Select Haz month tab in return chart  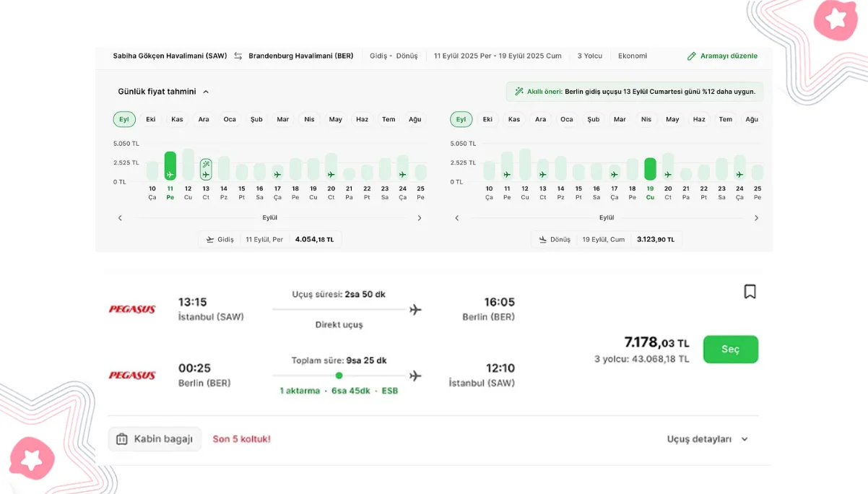pos(699,119)
